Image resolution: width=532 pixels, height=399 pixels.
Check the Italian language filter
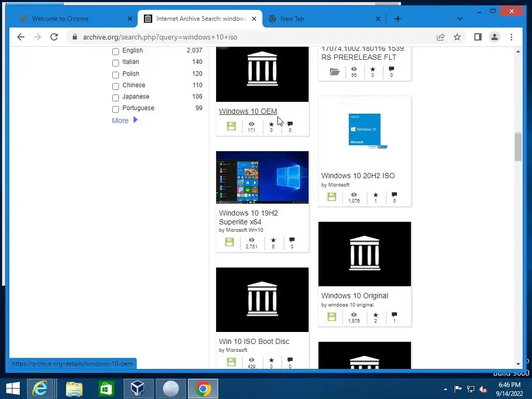115,63
